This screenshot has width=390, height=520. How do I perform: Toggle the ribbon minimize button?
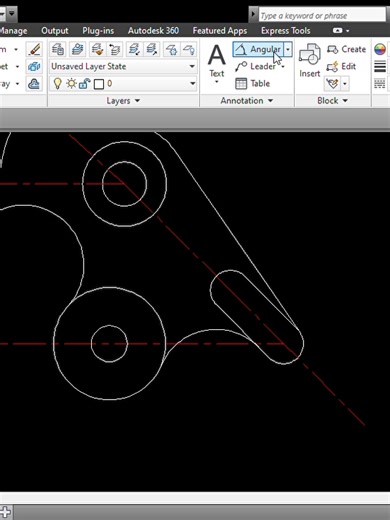pos(337,31)
